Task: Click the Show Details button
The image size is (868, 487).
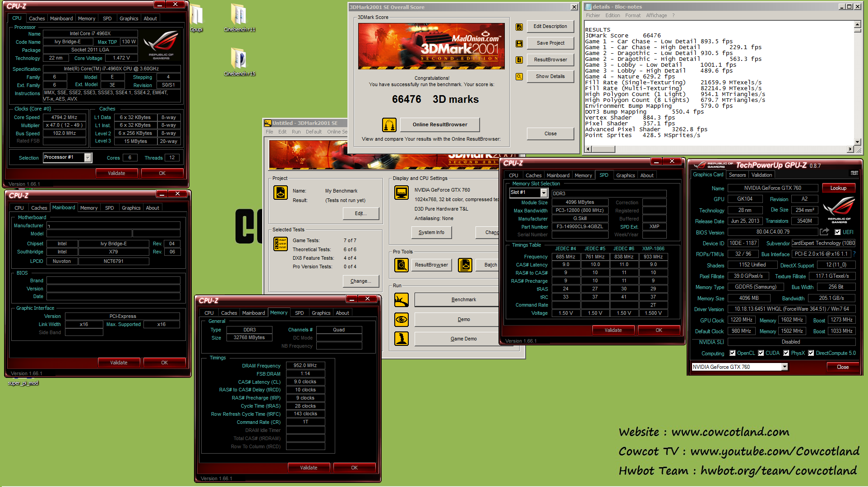Action: 550,77
